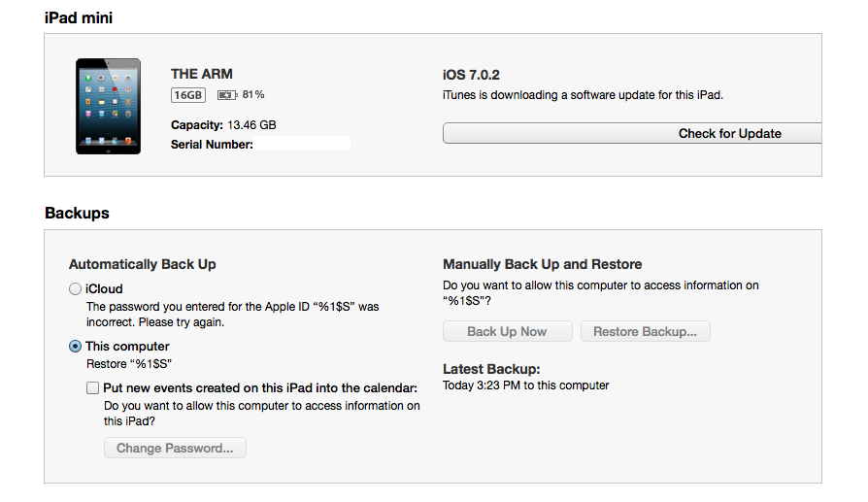
Task: Click the incorrect Apple ID password message
Action: (232, 315)
